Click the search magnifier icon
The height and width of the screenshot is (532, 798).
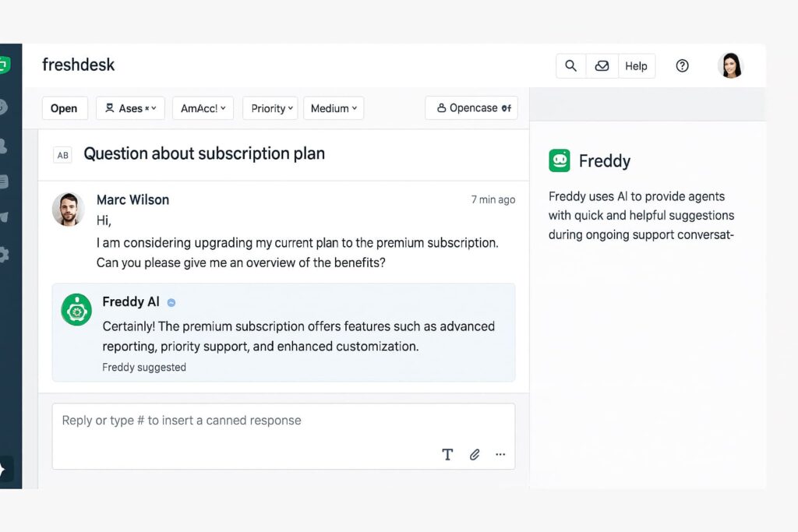pos(571,66)
